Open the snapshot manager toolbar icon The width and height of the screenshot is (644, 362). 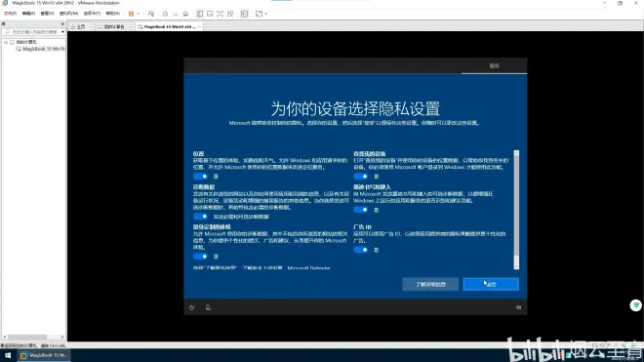pyautogui.click(x=185, y=14)
